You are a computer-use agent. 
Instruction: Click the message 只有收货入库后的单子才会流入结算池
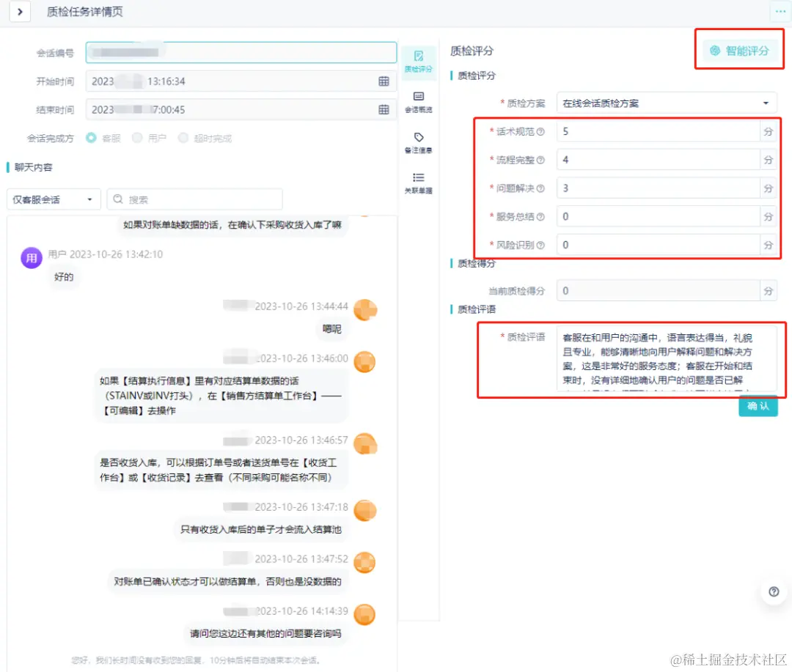tap(260, 529)
